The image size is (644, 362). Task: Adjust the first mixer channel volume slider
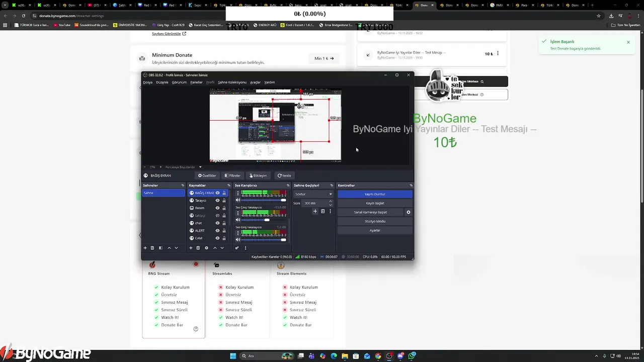click(x=264, y=200)
